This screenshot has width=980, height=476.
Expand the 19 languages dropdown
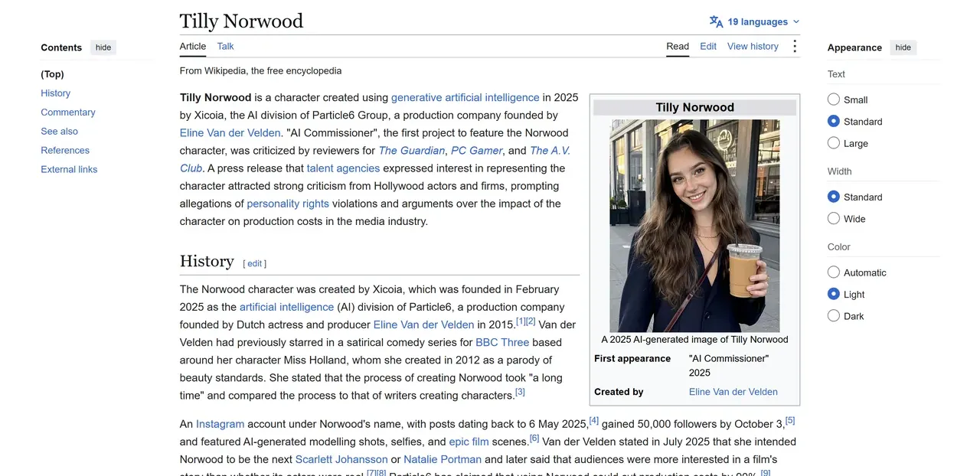coord(755,21)
